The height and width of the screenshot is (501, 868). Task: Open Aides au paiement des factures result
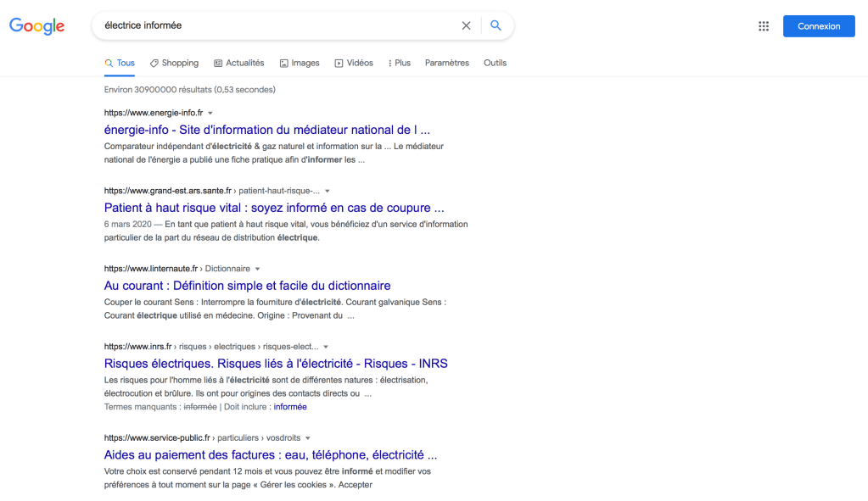(271, 454)
